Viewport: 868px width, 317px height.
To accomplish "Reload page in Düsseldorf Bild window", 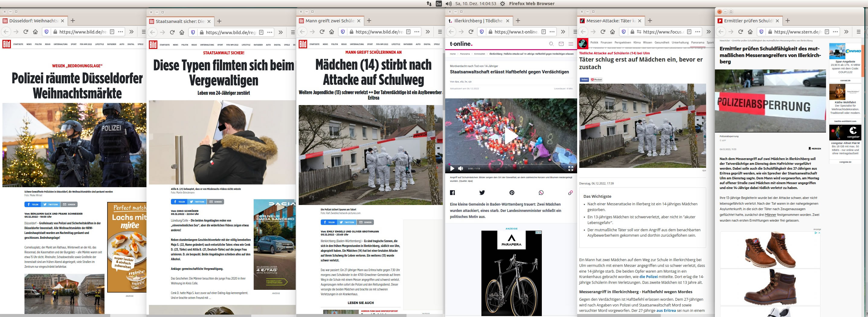I will pos(26,32).
